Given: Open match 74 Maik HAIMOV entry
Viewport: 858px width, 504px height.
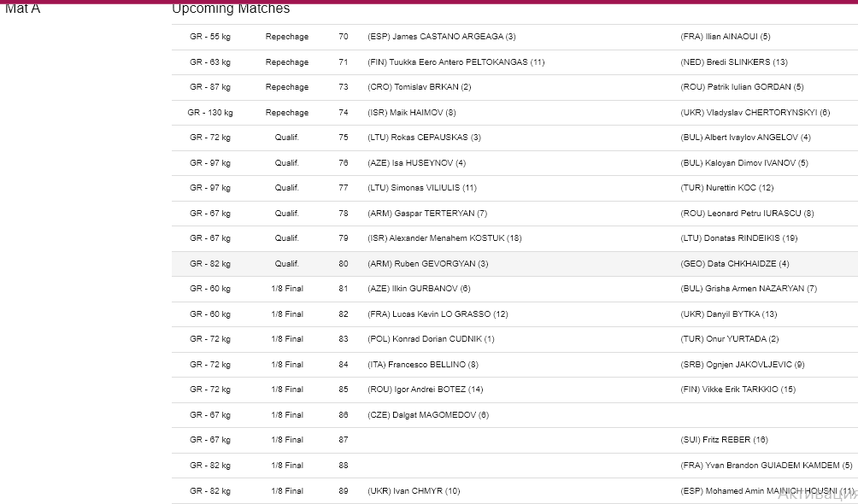Looking at the screenshot, I should coord(412,113).
